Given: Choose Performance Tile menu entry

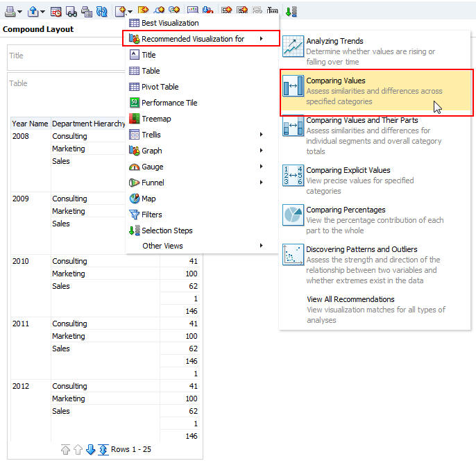Looking at the screenshot, I should [201, 103].
